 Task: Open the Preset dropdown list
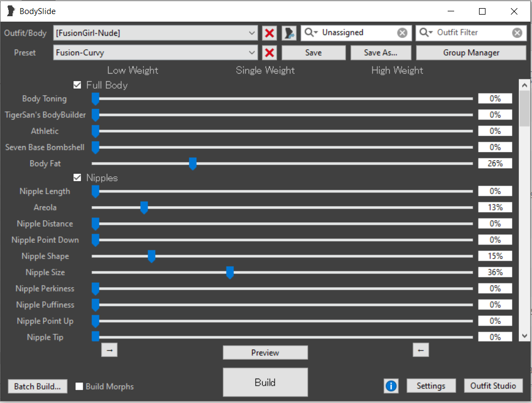click(x=155, y=52)
